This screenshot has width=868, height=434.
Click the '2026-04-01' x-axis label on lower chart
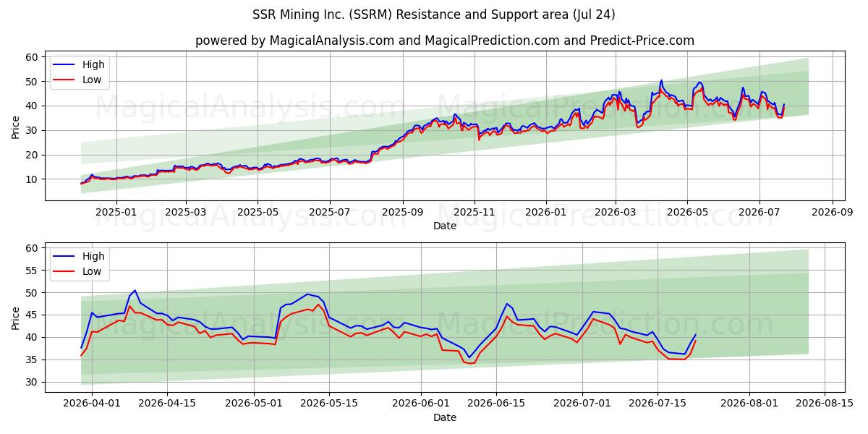point(92,404)
